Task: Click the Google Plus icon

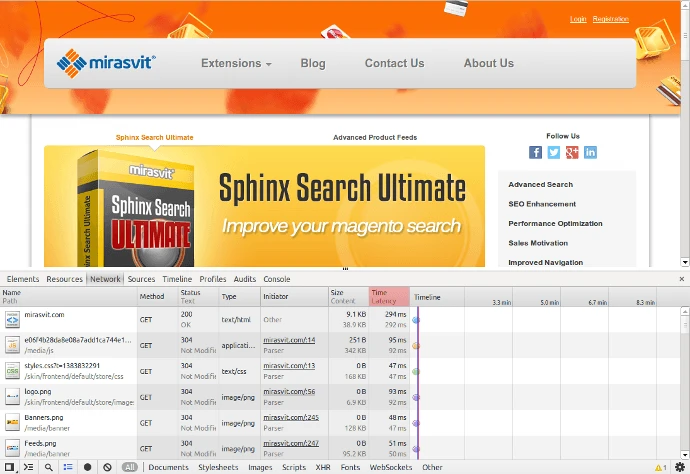Action: click(x=572, y=152)
